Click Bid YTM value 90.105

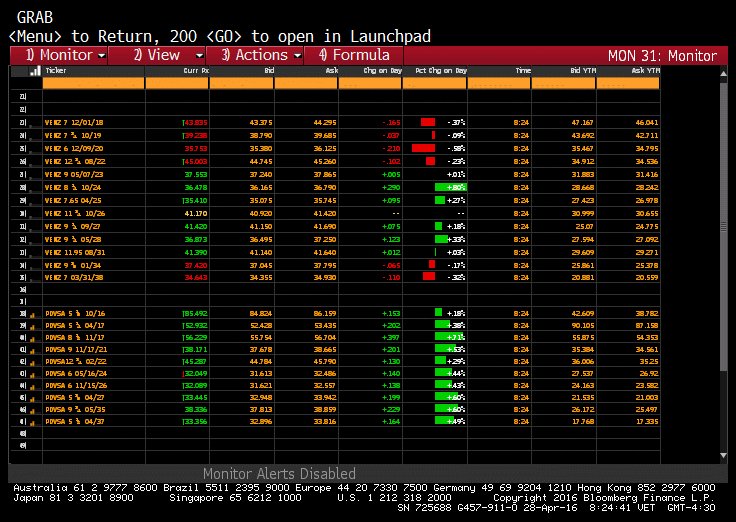[583, 326]
